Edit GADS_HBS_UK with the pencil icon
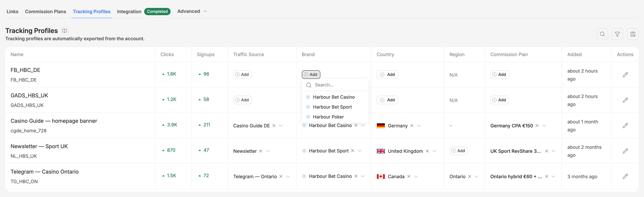 click(625, 100)
